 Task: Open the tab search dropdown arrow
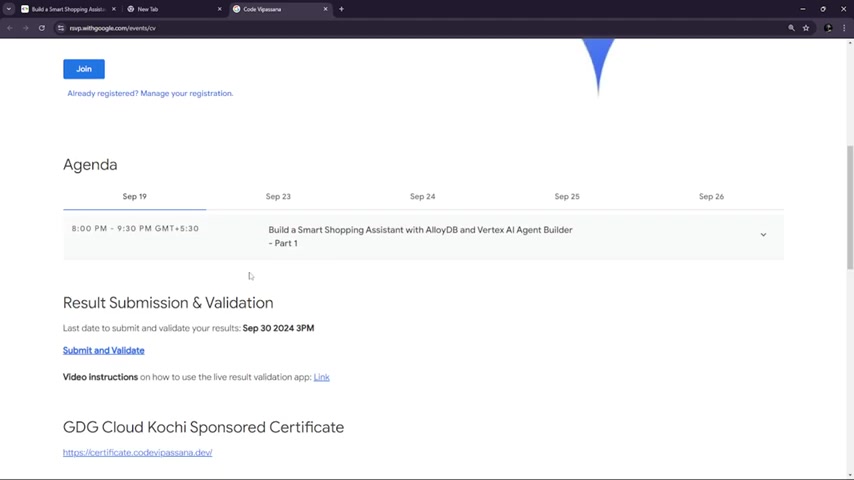pyautogui.click(x=9, y=9)
